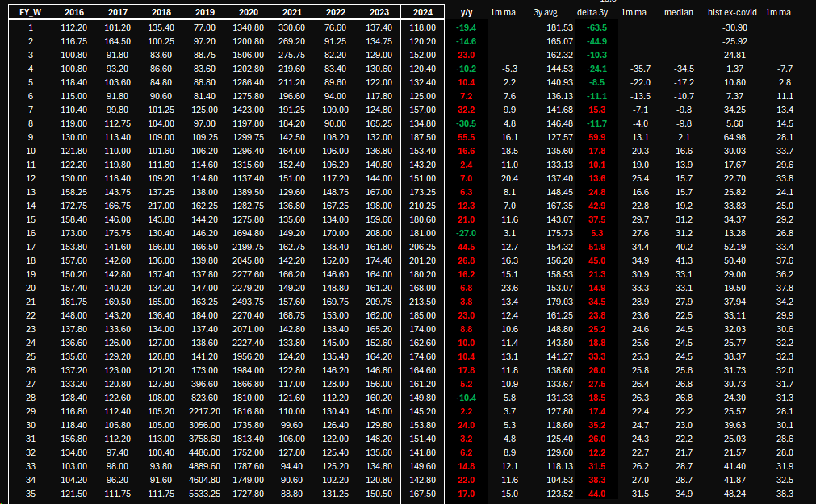Select value -35.7 in week 4 row
Viewport: 816px width, 504px height.
640,69
